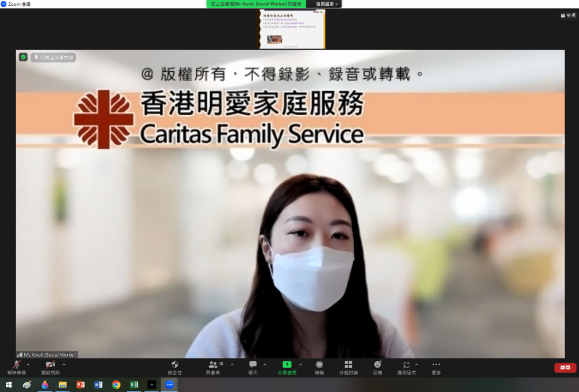Expand share screen options arrow
The width and height of the screenshot is (579, 392).
tap(300, 364)
